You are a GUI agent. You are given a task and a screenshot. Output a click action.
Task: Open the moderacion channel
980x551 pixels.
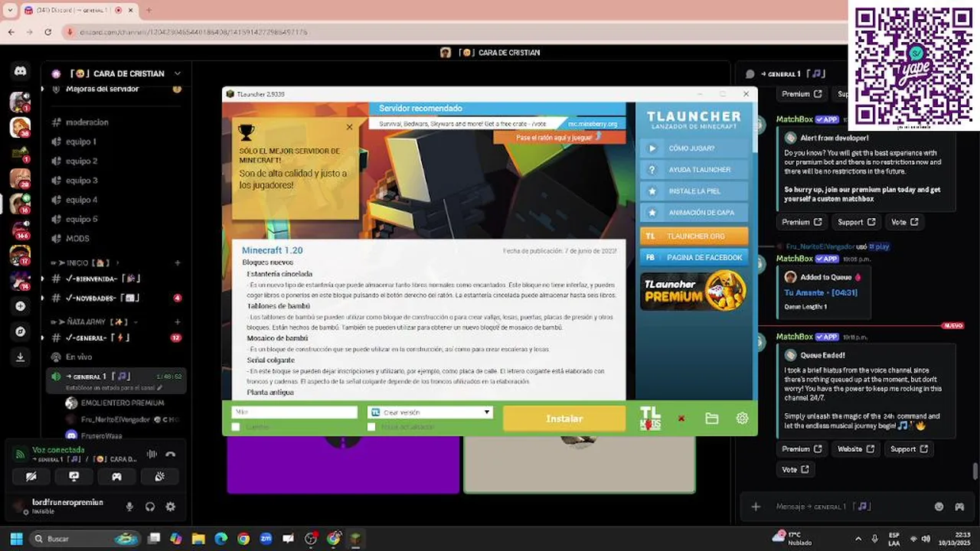(87, 122)
